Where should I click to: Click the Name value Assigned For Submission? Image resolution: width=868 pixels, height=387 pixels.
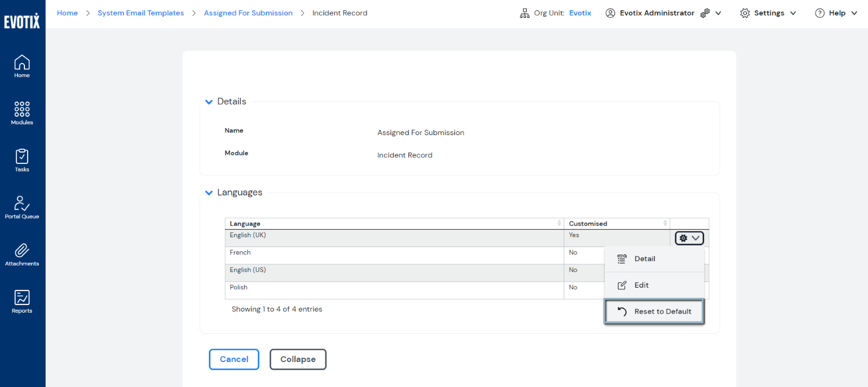click(421, 132)
